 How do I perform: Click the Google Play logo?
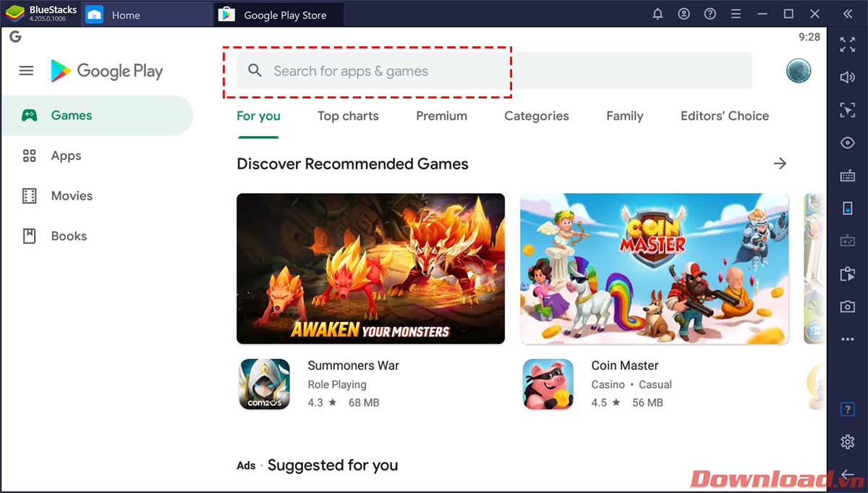pos(107,71)
